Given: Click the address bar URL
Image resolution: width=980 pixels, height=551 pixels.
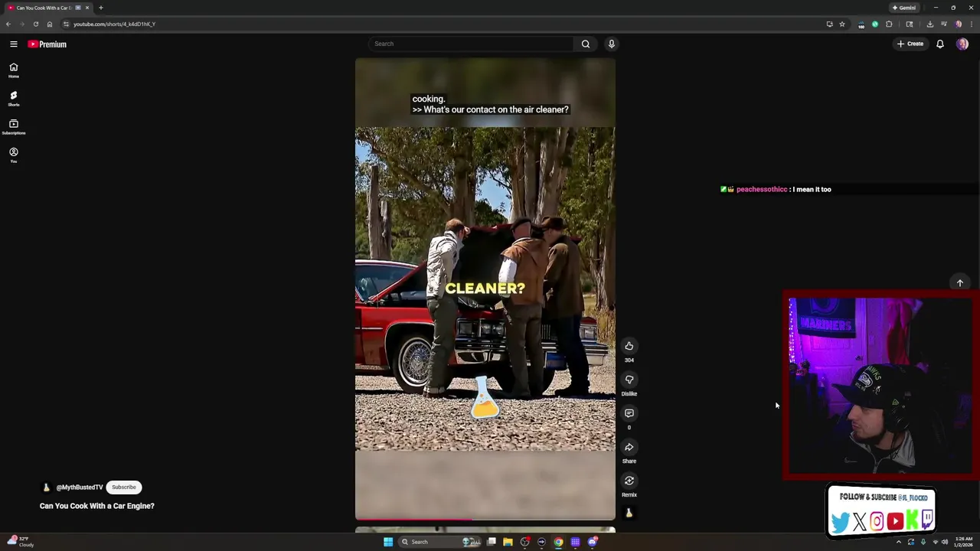Looking at the screenshot, I should coord(114,24).
